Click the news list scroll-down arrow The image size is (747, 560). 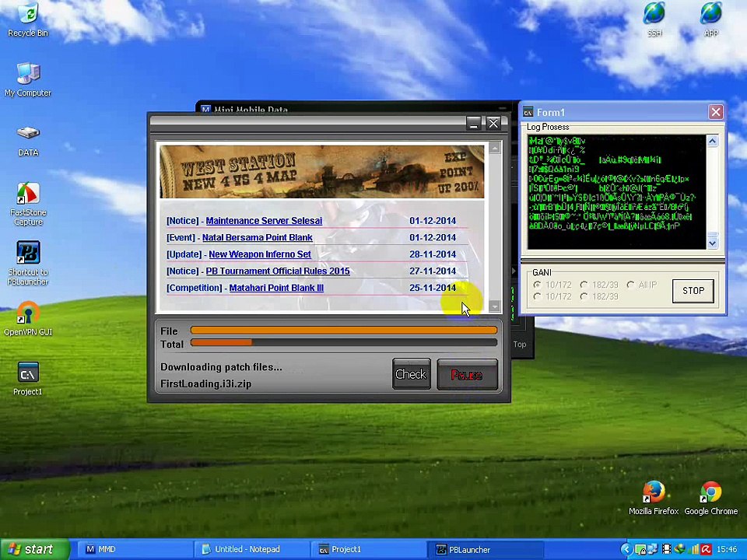495,306
